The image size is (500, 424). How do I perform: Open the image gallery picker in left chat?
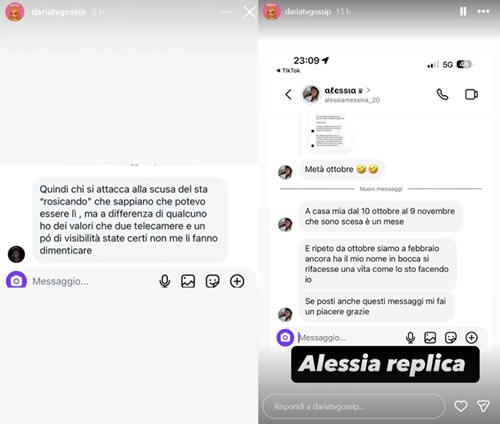188,281
